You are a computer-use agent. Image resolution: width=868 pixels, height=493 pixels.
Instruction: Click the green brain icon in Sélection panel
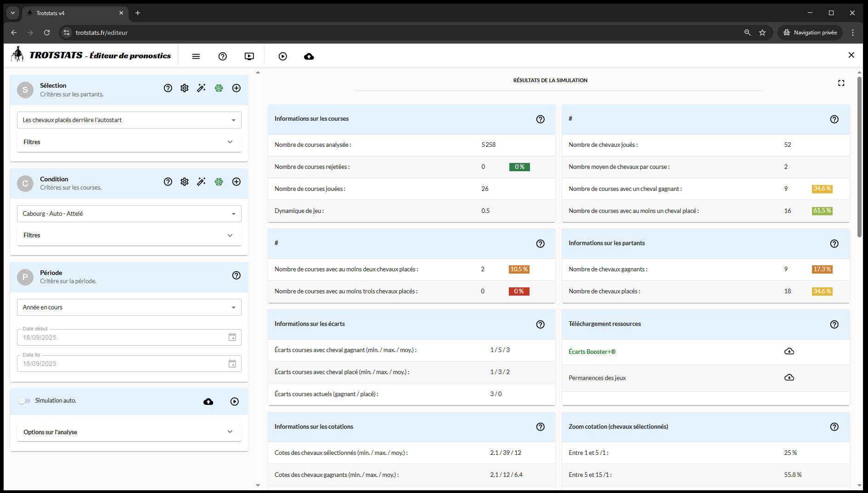click(219, 88)
